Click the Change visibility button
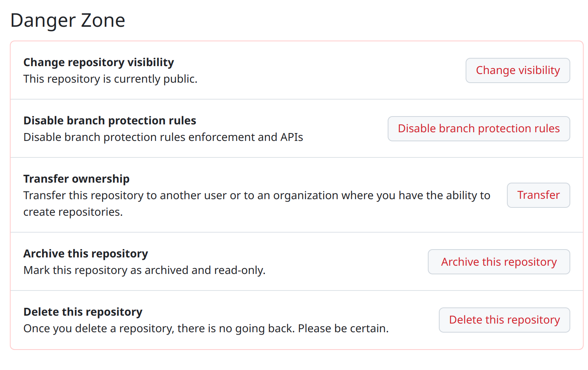 click(x=518, y=70)
